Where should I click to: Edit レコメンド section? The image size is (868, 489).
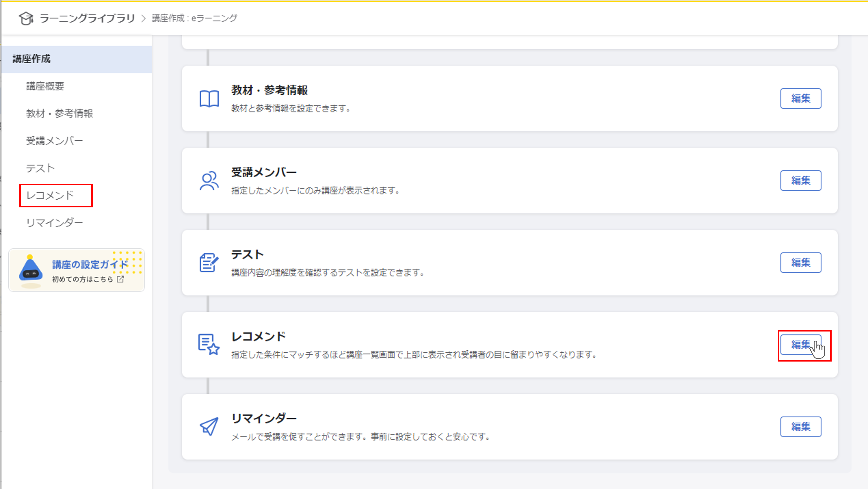point(801,344)
